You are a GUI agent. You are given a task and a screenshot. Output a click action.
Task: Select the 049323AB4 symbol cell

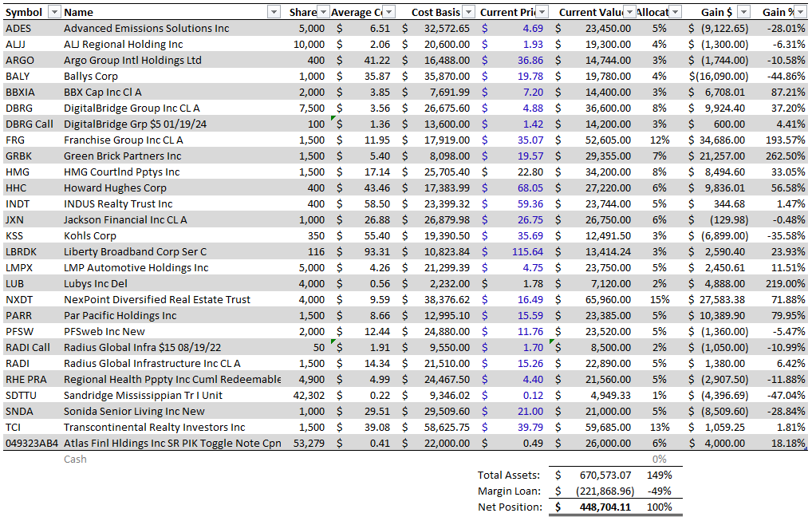[x=32, y=444]
